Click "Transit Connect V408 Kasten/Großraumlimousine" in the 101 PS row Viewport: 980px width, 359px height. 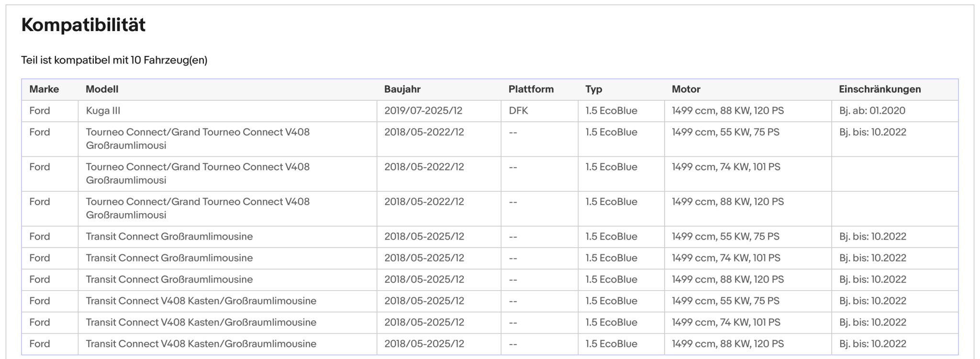point(201,323)
